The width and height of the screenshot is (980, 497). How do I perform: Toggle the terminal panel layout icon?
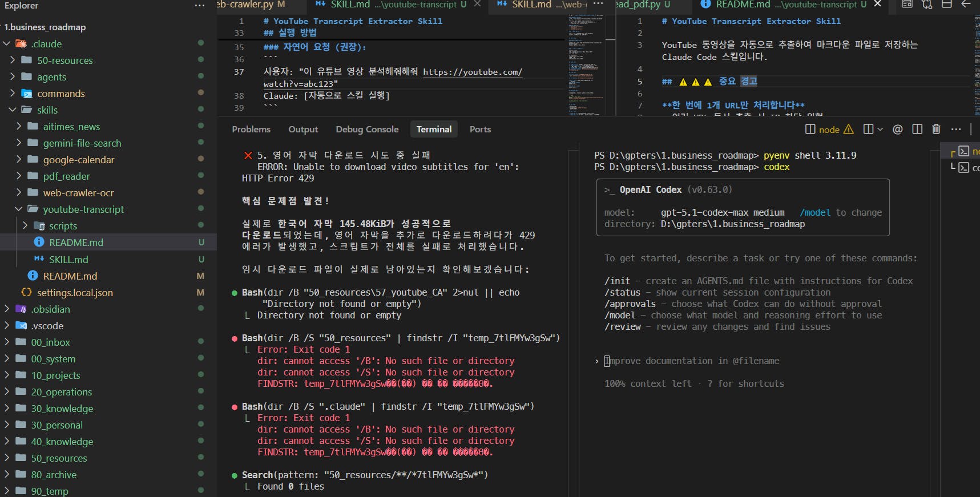click(x=917, y=130)
